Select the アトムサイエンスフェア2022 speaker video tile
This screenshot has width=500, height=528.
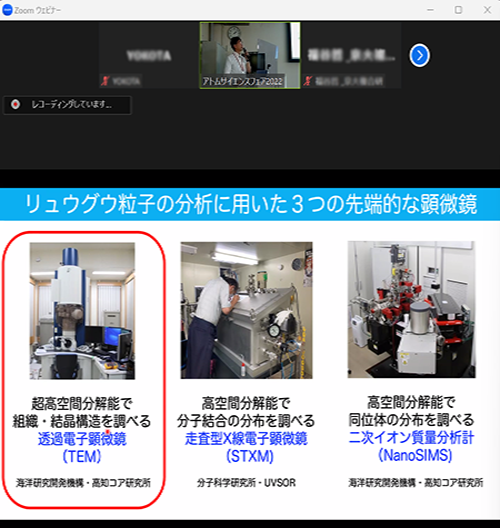[x=250, y=55]
